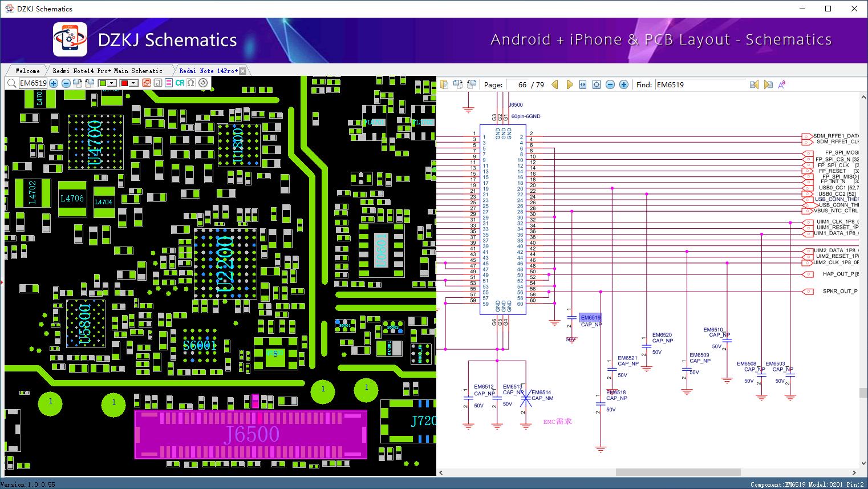Viewport: 868px width, 489px height.
Task: Zoom in on the schematic with plus icon
Action: pos(624,84)
